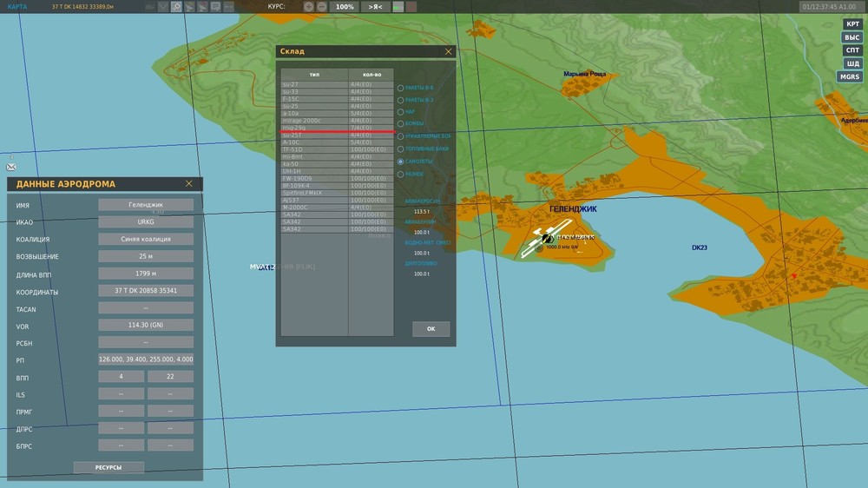The image size is (868, 488).
Task: Toggle the MGRS coordinate grid button
Action: point(849,76)
